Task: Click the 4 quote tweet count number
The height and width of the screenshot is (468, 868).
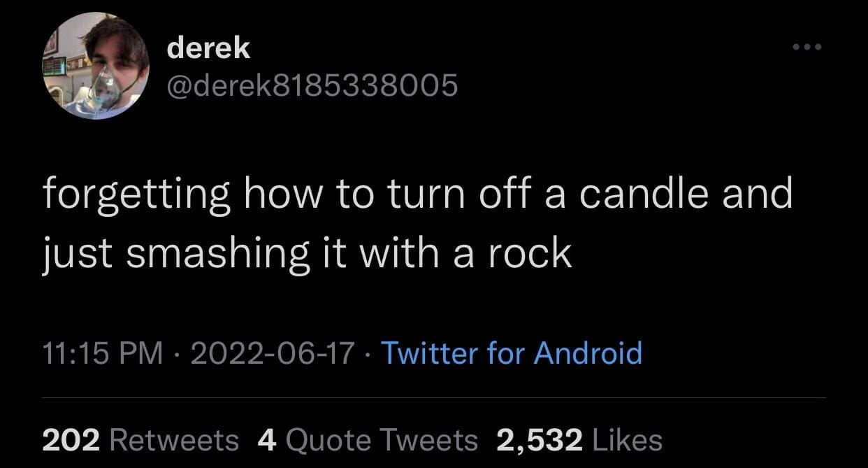Action: point(266,440)
